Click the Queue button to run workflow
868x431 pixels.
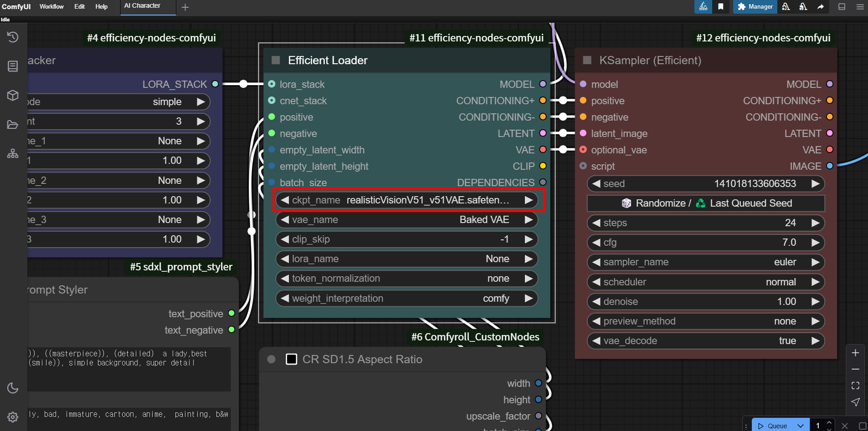click(776, 426)
